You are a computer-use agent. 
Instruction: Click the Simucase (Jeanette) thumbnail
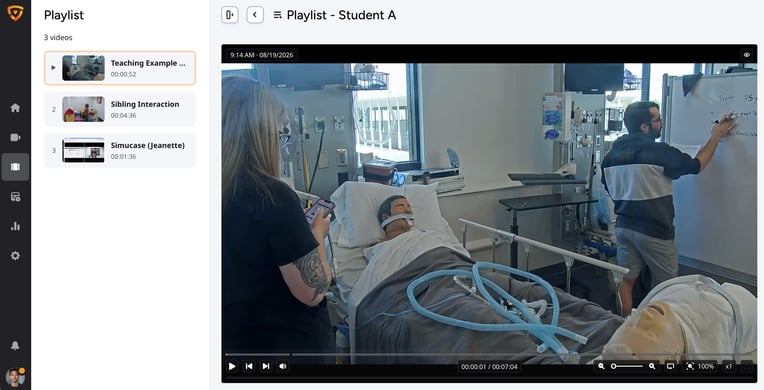(x=83, y=151)
